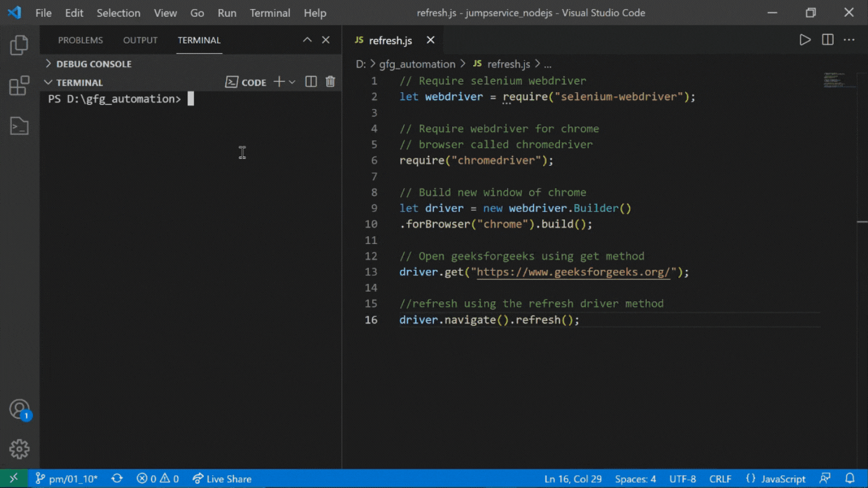Maximize panel size with up chevron
Screen dimensions: 868x488
(307, 40)
